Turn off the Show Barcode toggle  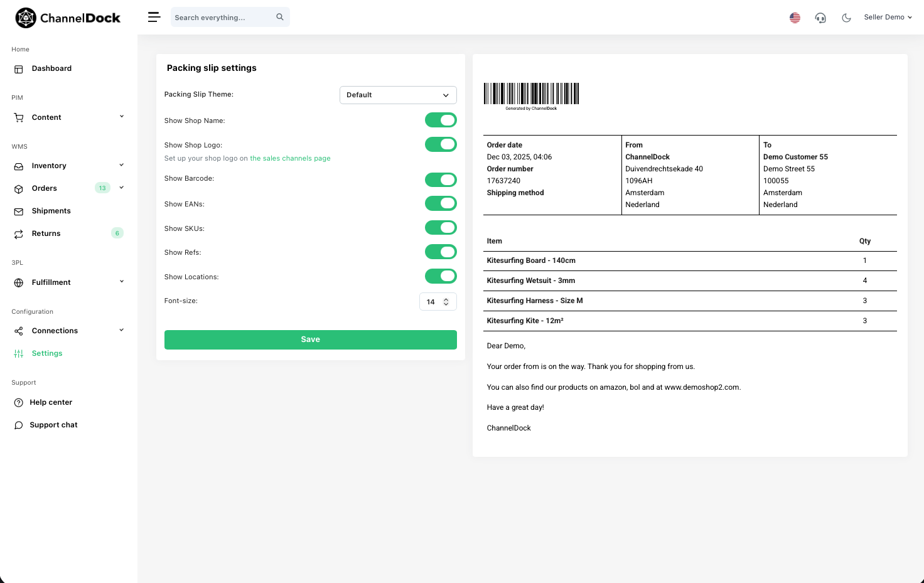pos(441,180)
